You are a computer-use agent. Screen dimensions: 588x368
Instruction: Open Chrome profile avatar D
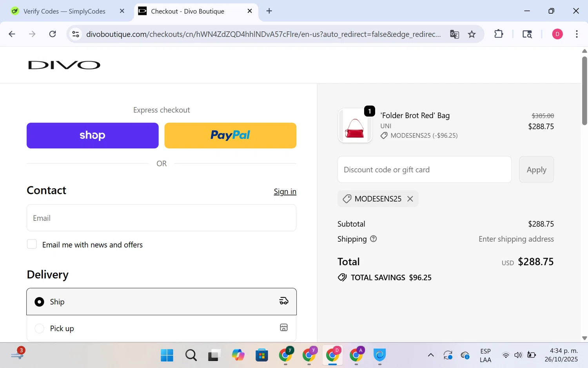(557, 34)
